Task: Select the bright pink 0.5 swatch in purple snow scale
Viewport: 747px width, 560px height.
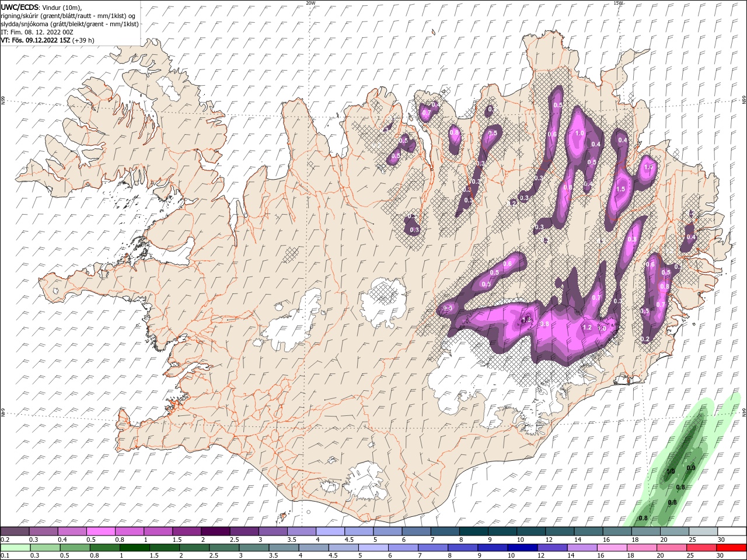Action: click(x=100, y=531)
